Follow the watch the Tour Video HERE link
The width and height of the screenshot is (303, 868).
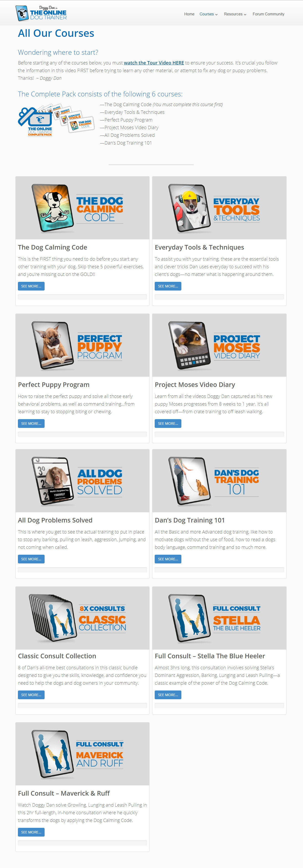[x=154, y=63]
